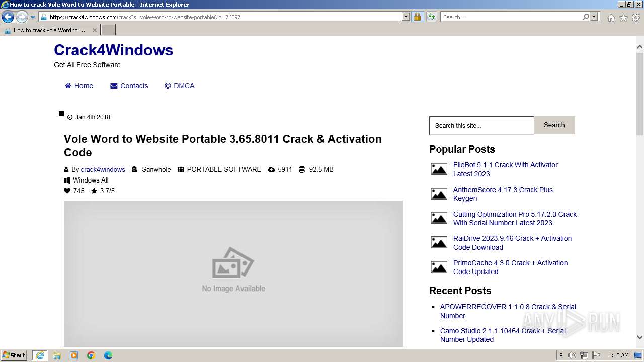
Task: Open Cutting Optimization Pro 5.17.2.0 Crack link
Action: tap(515, 219)
